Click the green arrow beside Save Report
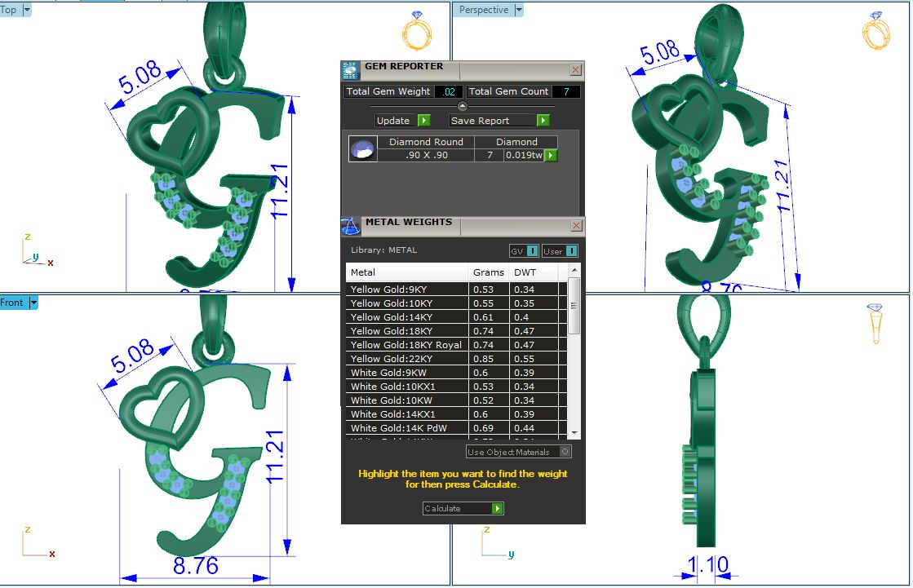This screenshot has height=588, width=913. [543, 121]
